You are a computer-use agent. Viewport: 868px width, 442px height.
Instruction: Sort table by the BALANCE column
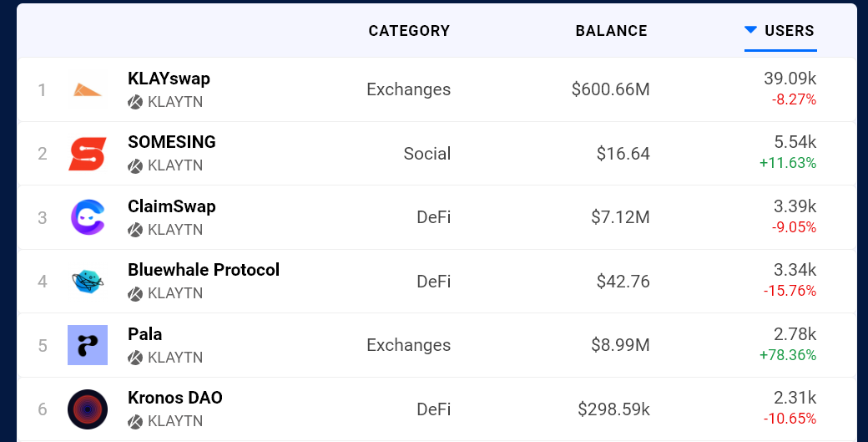(x=611, y=31)
